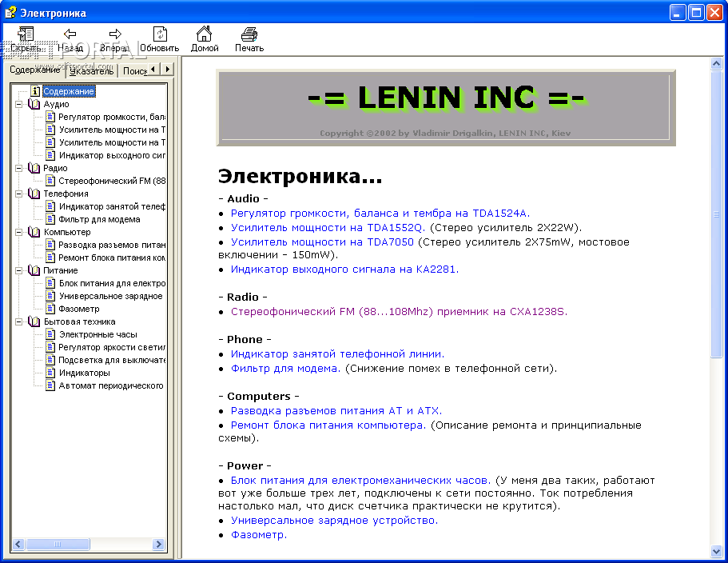The image size is (728, 563).
Task: Open link Блок питания для електромеханических часов
Action: click(x=360, y=481)
